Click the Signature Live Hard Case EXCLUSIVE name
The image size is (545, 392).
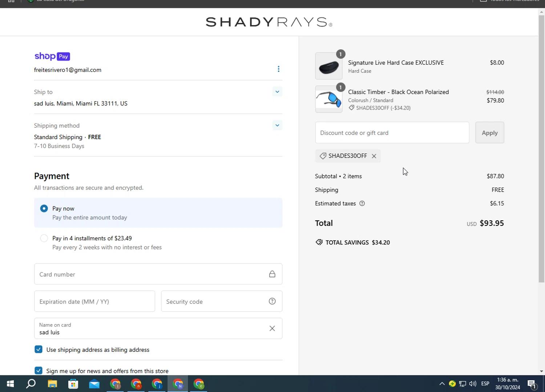click(396, 62)
